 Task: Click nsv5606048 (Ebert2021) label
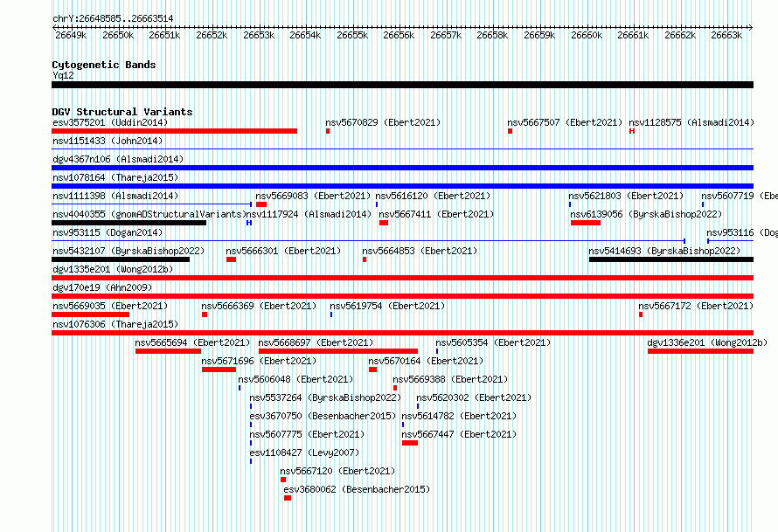[x=295, y=379]
